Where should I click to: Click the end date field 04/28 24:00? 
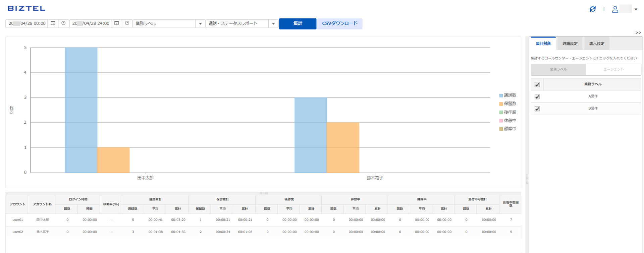click(x=91, y=23)
